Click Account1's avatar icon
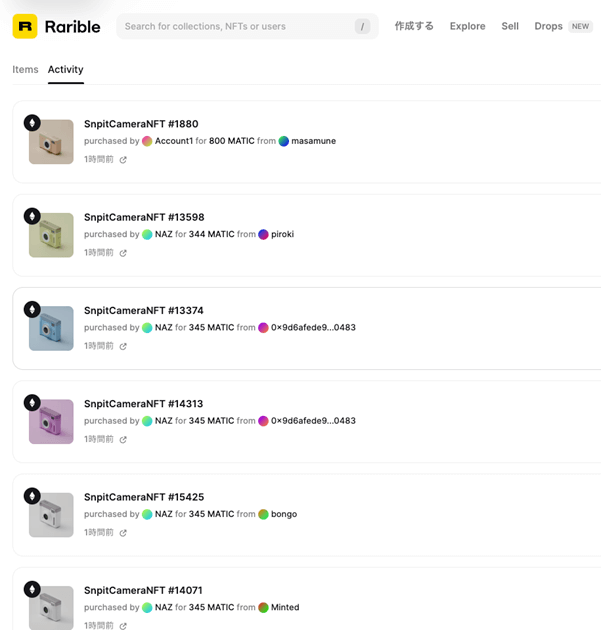 [147, 141]
